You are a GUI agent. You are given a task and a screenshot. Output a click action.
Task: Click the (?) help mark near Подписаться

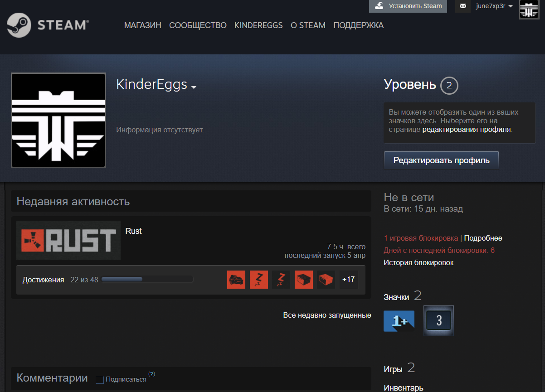(151, 374)
